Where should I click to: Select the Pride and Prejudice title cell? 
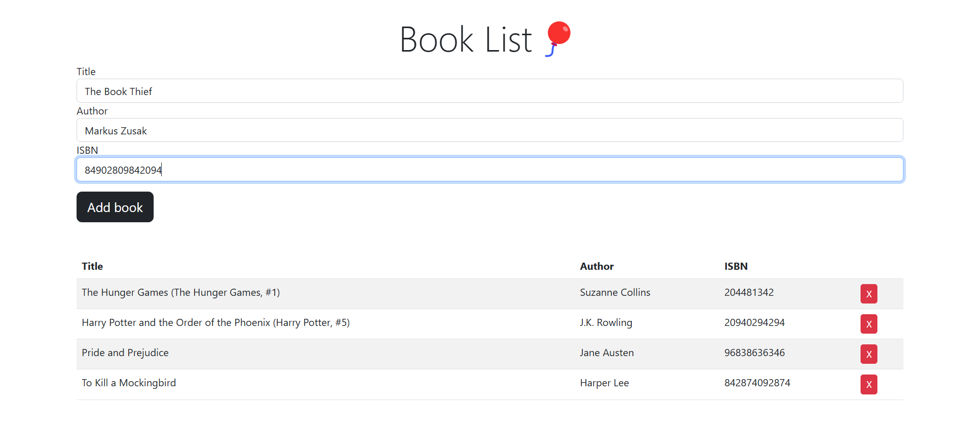pyautogui.click(x=125, y=353)
